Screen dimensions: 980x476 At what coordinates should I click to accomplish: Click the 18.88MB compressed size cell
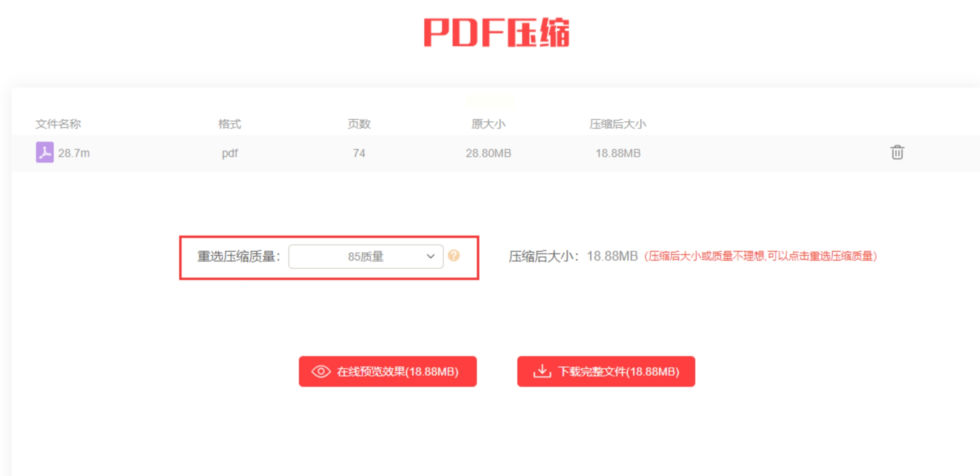tap(618, 153)
